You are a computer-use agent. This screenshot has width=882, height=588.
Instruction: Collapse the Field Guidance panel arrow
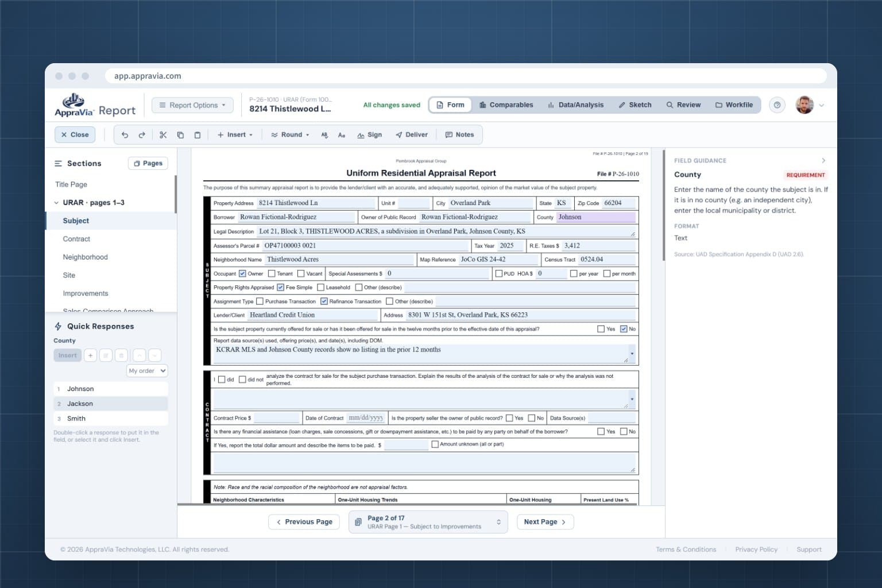pyautogui.click(x=823, y=161)
